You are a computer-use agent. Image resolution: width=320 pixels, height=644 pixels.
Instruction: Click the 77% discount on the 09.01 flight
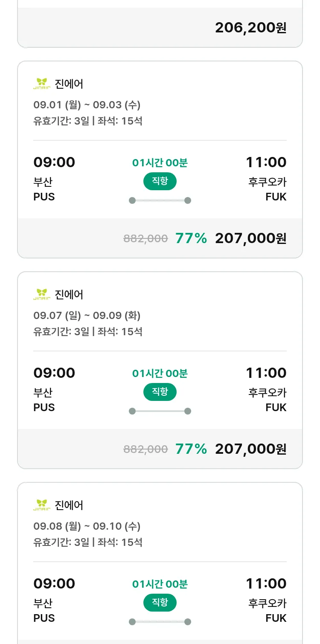click(x=191, y=238)
